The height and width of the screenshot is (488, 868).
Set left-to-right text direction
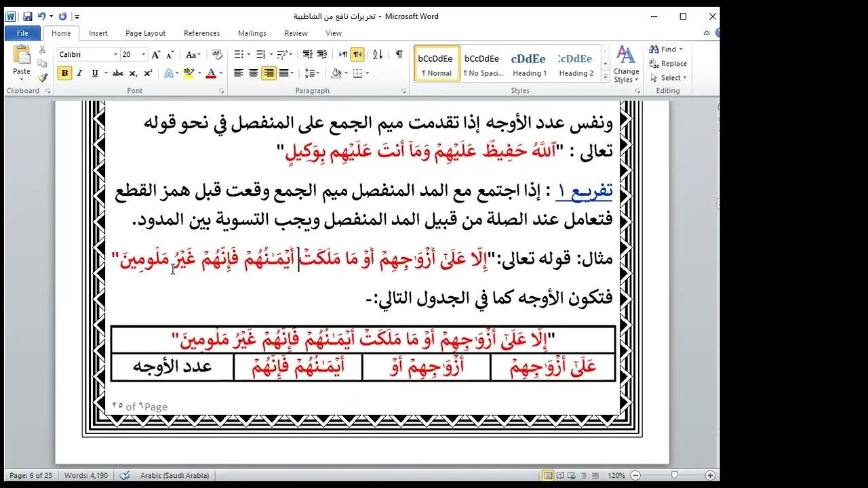coord(343,54)
